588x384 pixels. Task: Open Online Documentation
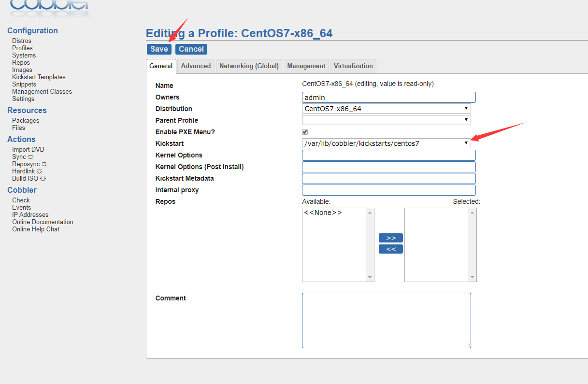[x=43, y=222]
